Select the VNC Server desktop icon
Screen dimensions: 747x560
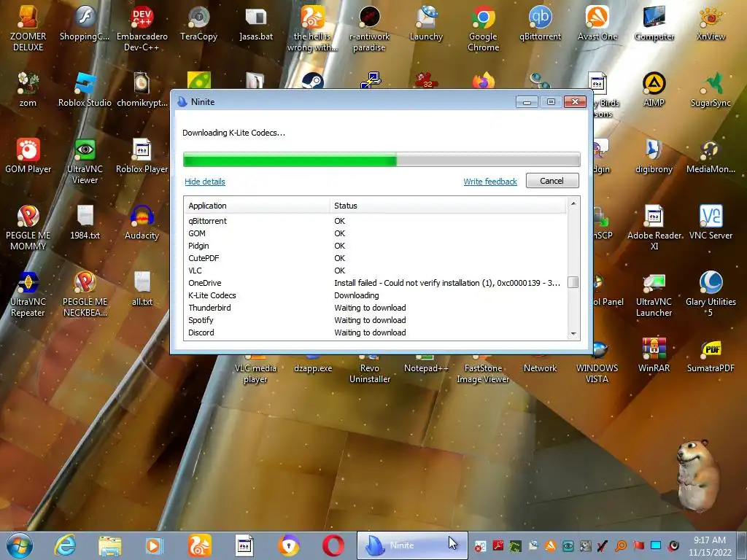711,222
